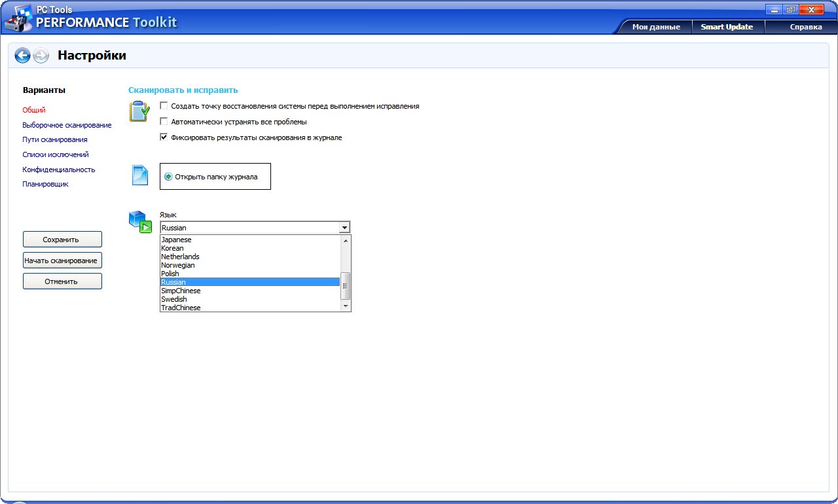
Task: Enable Автоматически устранять все проблемы checkbox
Action: 164,121
